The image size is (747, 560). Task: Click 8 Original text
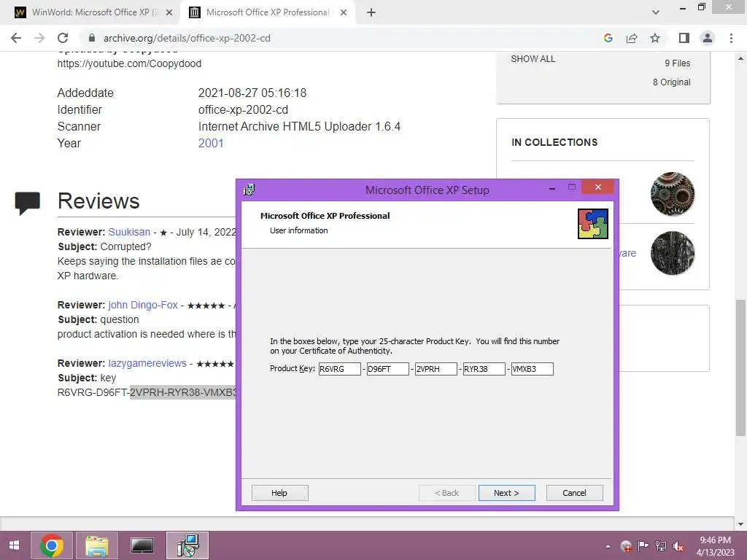point(672,82)
